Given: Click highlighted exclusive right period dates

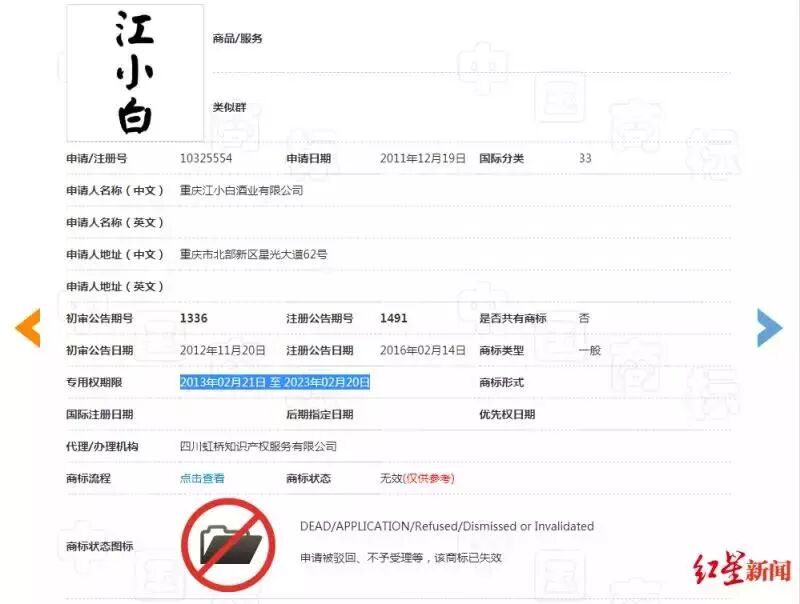Looking at the screenshot, I should (x=274, y=382).
